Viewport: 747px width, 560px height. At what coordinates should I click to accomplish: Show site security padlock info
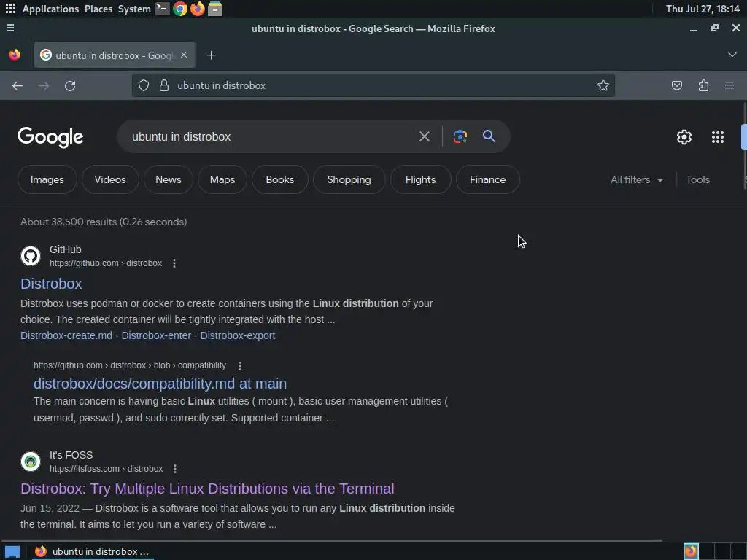coord(164,86)
